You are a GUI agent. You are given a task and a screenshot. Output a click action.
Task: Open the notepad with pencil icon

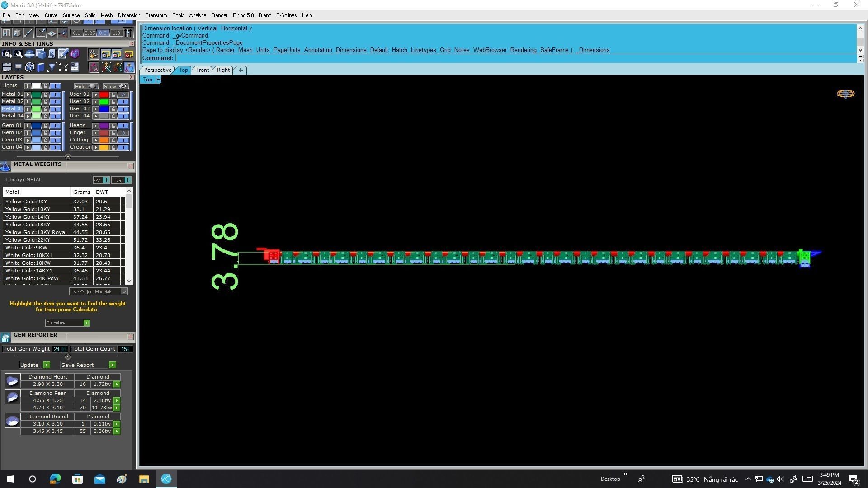coord(63,54)
